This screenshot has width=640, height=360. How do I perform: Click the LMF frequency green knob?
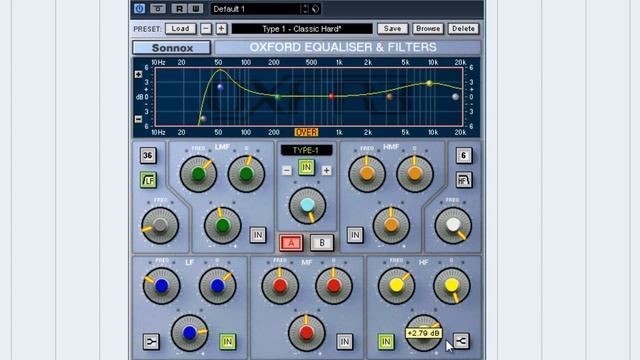click(198, 174)
